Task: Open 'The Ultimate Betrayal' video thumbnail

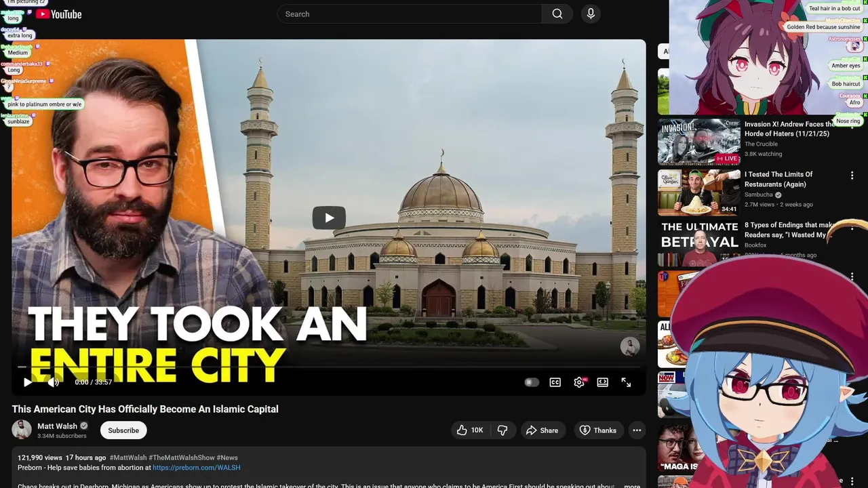Action: coord(699,243)
